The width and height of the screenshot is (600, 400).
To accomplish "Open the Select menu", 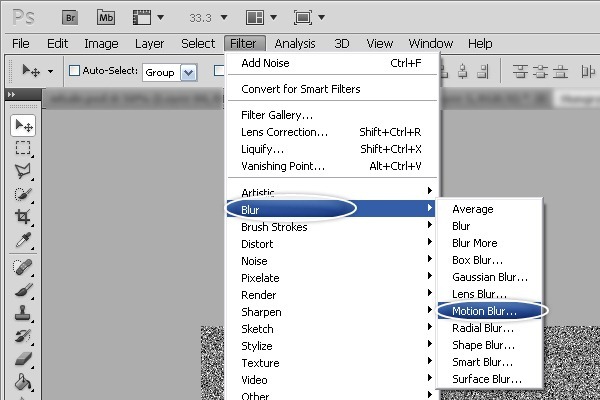I will coord(198,44).
